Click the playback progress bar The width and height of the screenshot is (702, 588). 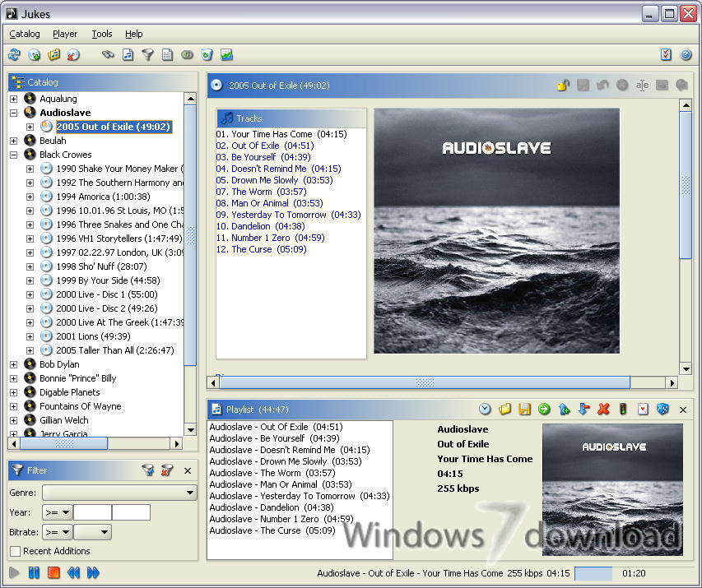pyautogui.click(x=593, y=573)
